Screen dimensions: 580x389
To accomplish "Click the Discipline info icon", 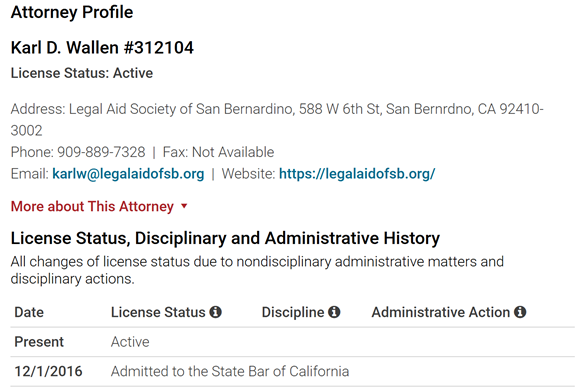I will (334, 312).
